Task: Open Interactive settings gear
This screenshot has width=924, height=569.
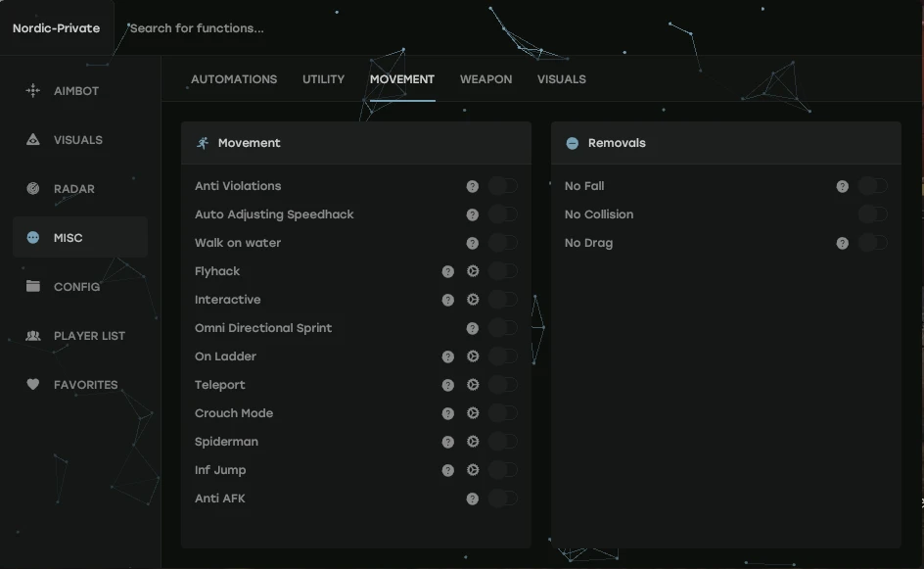Action: pos(473,299)
